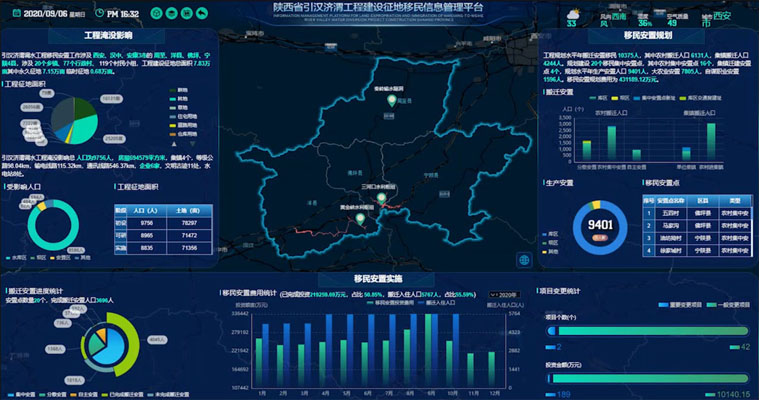Click table cell 71472
Viewport: 760px width, 400px height.
(189, 235)
